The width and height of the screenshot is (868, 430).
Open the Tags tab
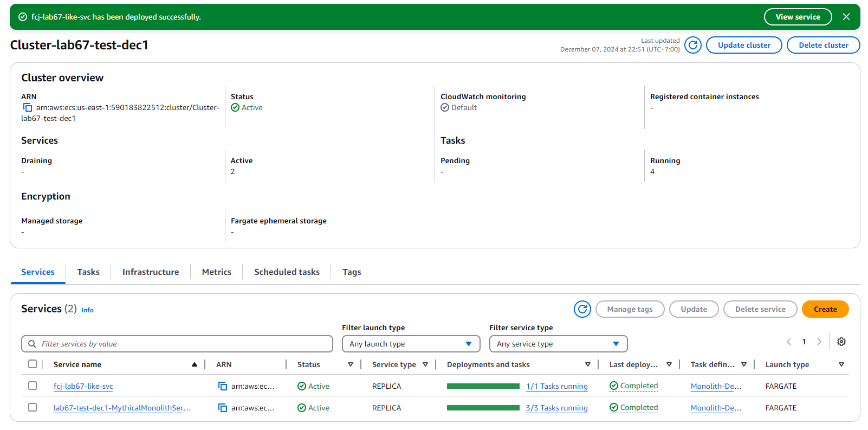tap(352, 272)
